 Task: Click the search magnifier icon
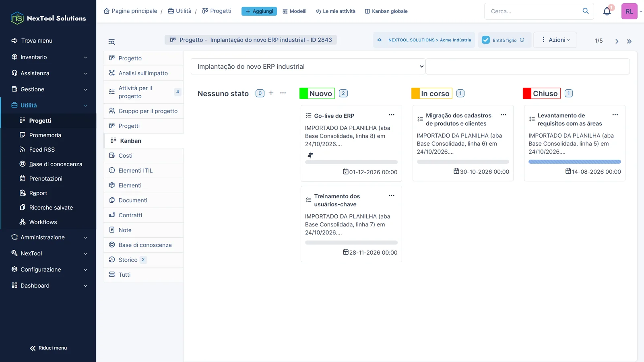tap(586, 11)
